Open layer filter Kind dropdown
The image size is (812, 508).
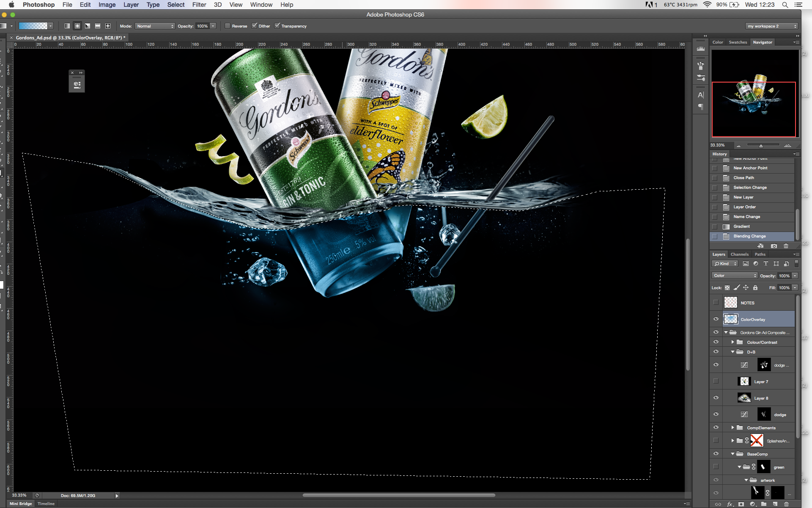(x=725, y=264)
